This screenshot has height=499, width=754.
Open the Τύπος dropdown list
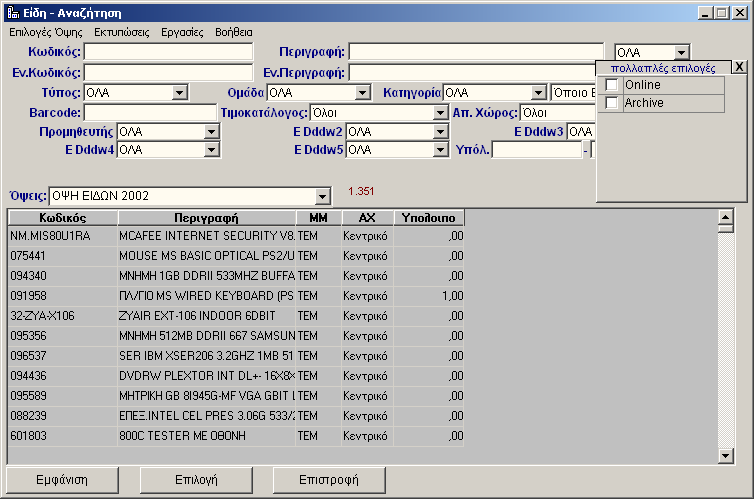pos(180,93)
